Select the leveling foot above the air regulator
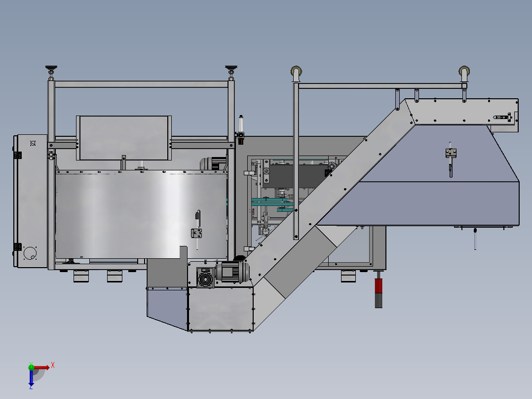Image resolution: width=532 pixels, height=399 pixels. [x=231, y=73]
